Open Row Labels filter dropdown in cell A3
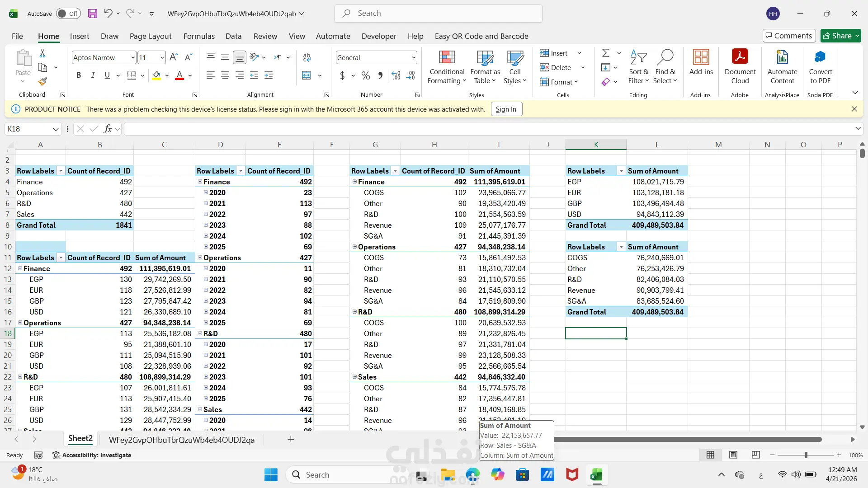Viewport: 868px width, 488px height. [x=61, y=171]
